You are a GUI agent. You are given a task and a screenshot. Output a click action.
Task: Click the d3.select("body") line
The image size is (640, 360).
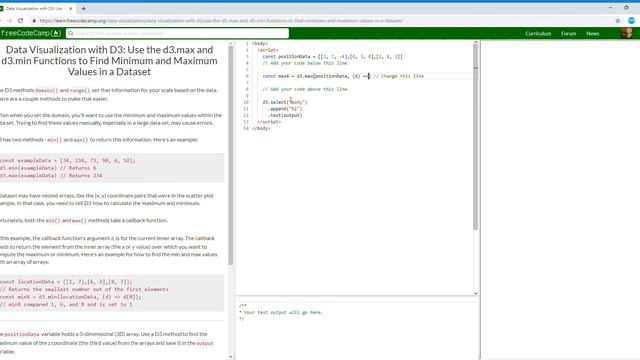(x=285, y=102)
